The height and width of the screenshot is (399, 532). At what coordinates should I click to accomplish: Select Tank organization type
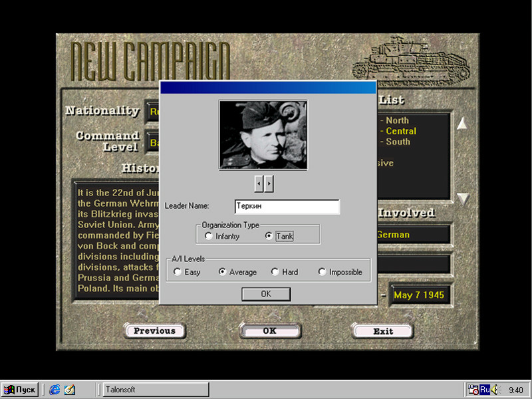pos(279,236)
